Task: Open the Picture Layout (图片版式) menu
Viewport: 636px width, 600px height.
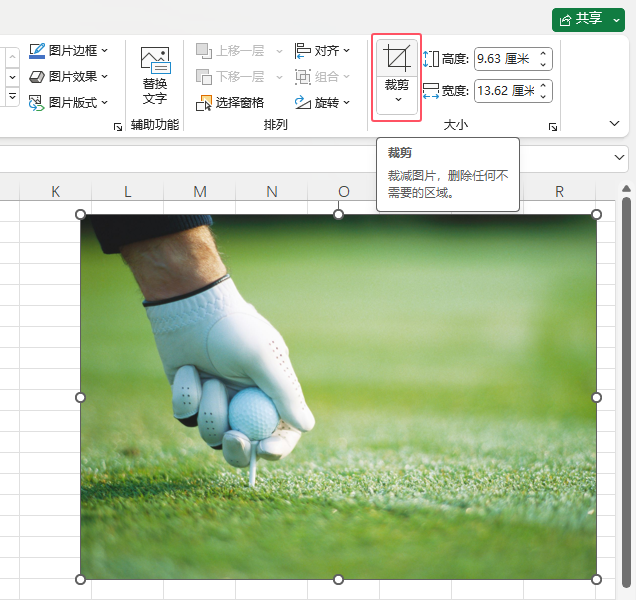Action: click(x=69, y=103)
